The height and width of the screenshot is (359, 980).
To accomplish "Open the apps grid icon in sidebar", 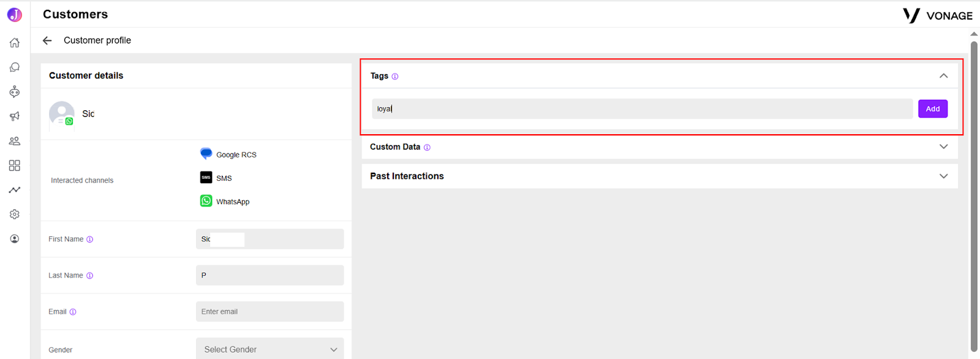I will pyautogui.click(x=15, y=165).
